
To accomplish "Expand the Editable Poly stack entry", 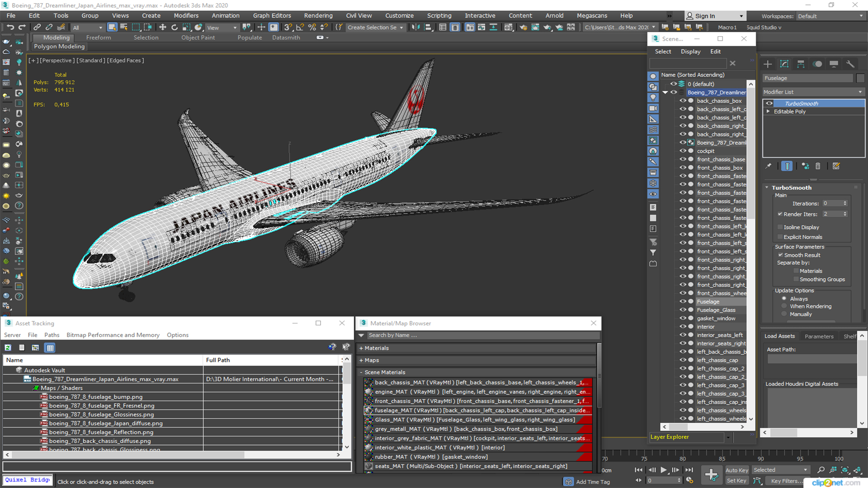I will point(768,112).
